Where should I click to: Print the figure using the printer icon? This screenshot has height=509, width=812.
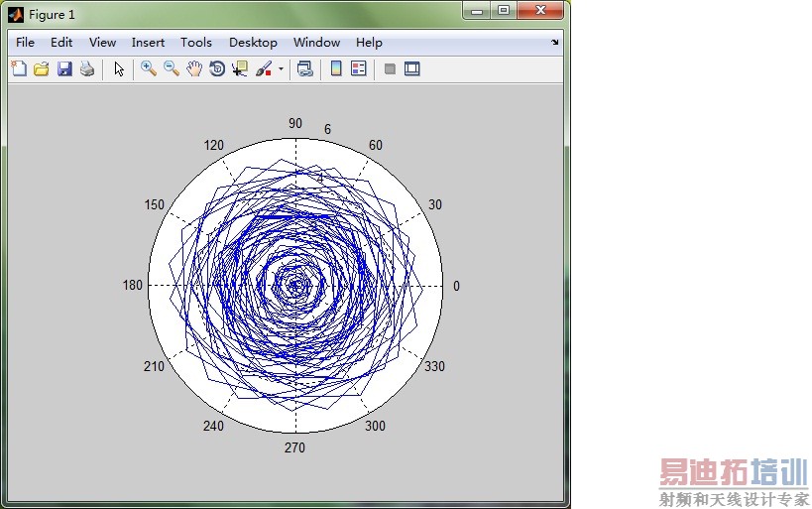(87, 68)
